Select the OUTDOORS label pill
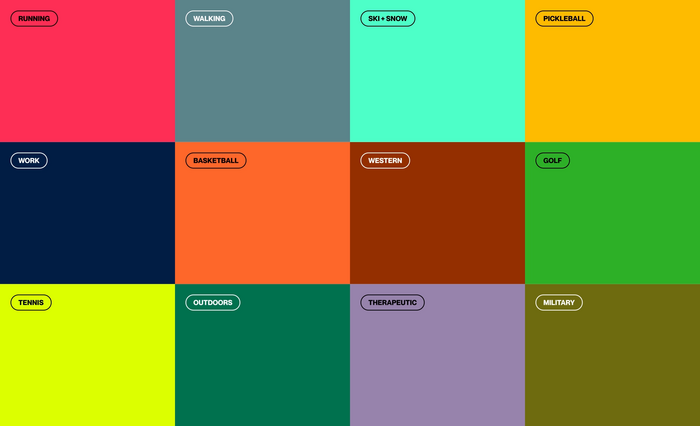The height and width of the screenshot is (426, 700). [x=212, y=303]
